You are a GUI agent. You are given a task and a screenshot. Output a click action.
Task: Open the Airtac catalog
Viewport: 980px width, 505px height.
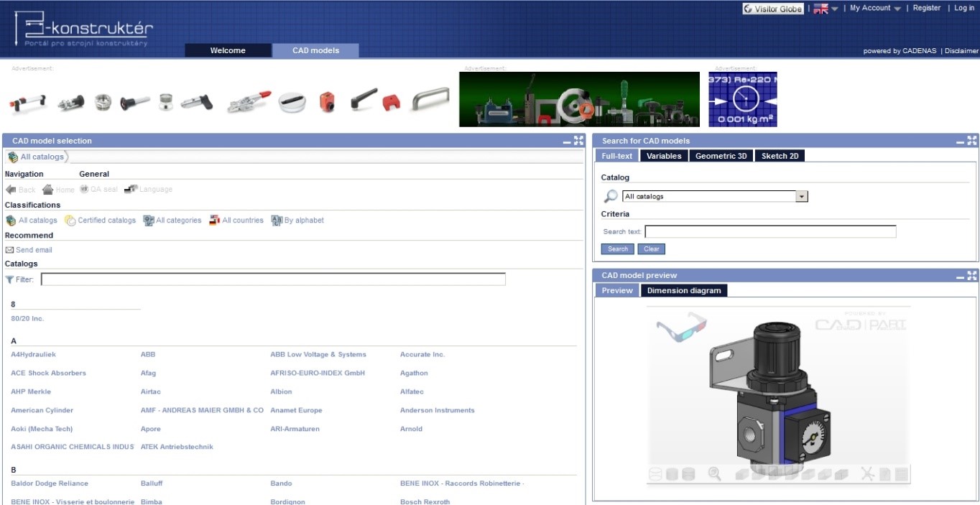pos(152,392)
